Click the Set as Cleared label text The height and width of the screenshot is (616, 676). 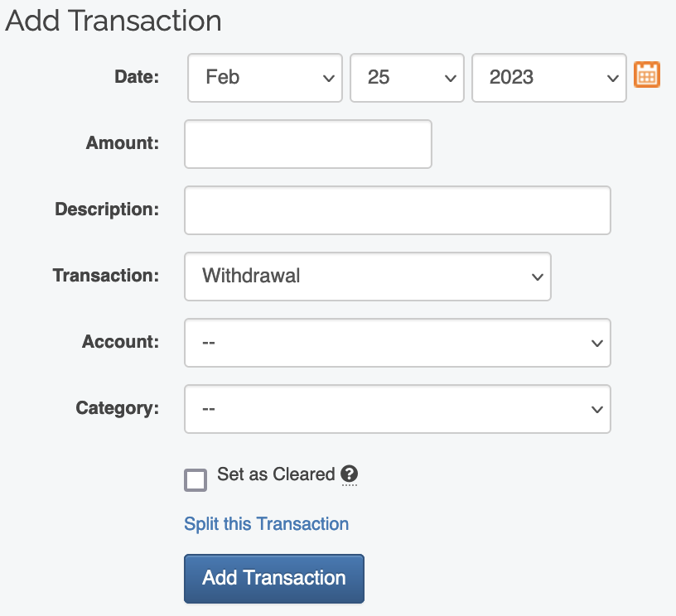click(276, 474)
